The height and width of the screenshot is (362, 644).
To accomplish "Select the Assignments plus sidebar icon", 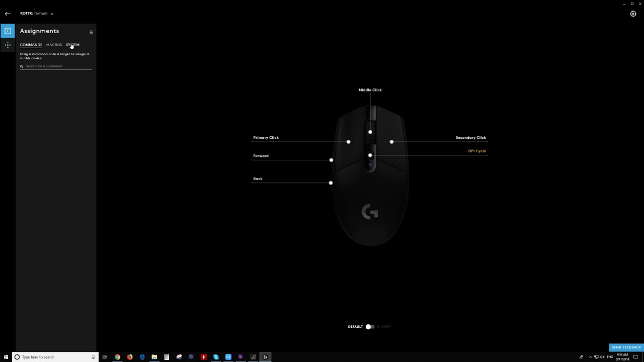I will [x=8, y=31].
